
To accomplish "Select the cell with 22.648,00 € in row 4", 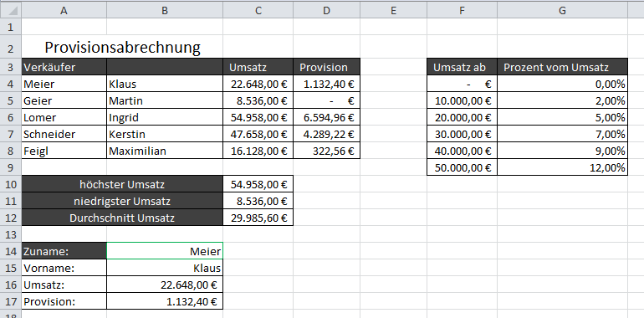I will [258, 84].
